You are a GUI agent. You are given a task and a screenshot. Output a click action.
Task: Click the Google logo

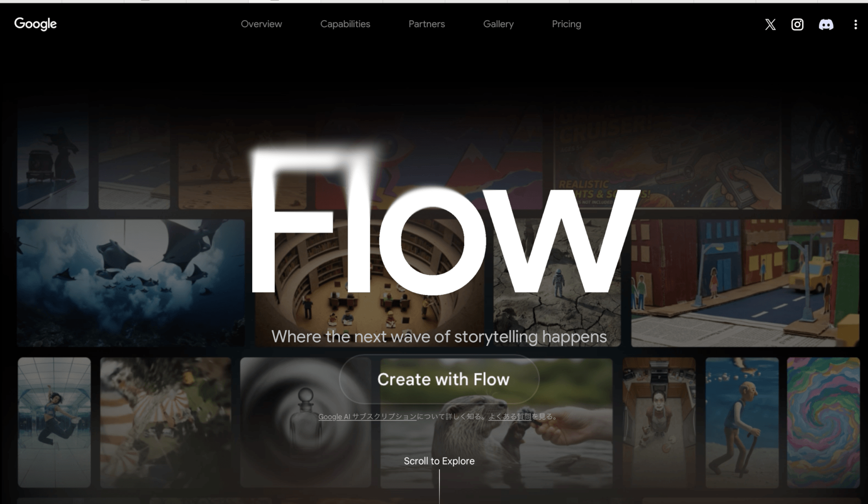pos(36,24)
